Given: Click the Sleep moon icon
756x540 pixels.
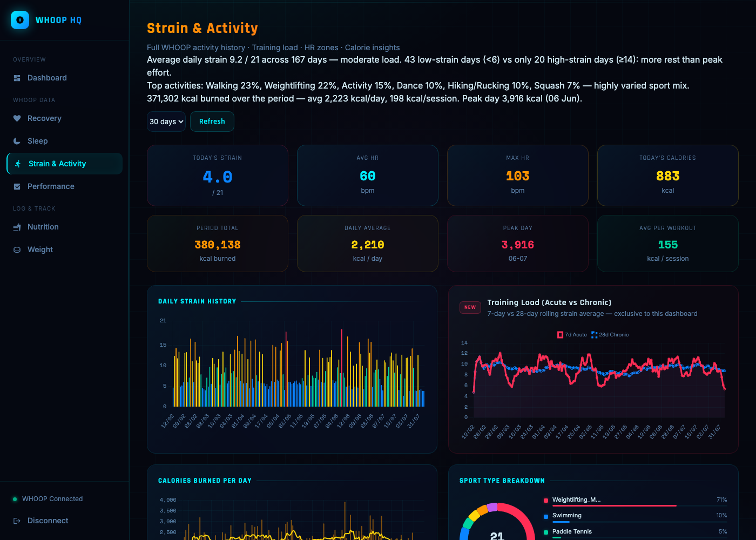Looking at the screenshot, I should 17,141.
